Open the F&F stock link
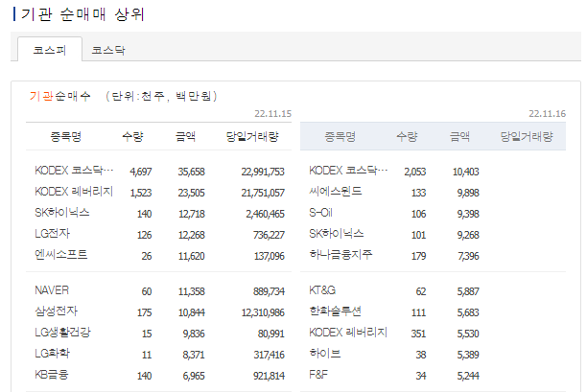Screen dimensions: 587x392 click(x=318, y=375)
